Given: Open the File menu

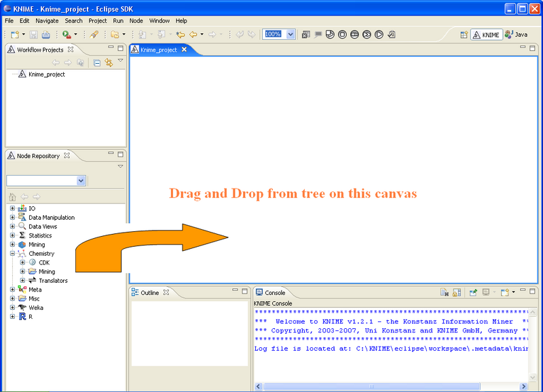Looking at the screenshot, I should [9, 21].
